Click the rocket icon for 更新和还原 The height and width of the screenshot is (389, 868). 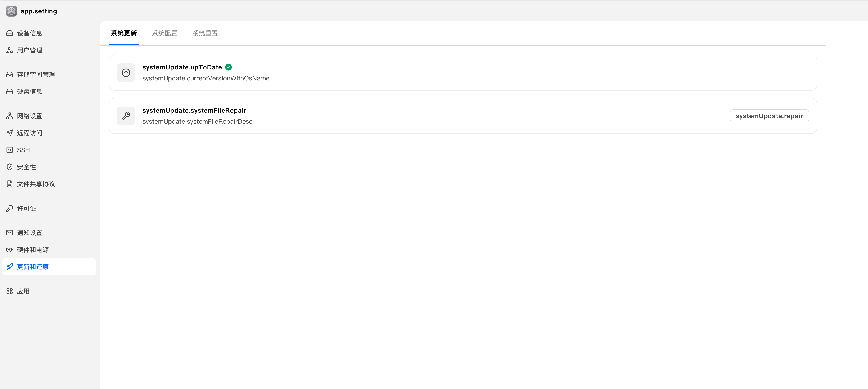click(10, 267)
